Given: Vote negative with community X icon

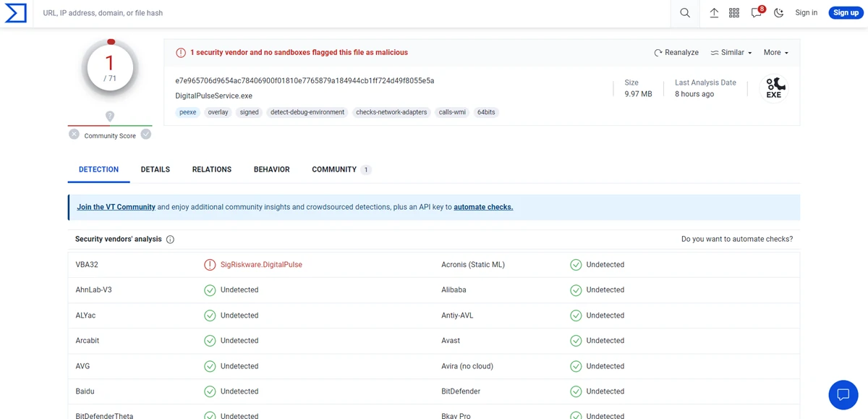Looking at the screenshot, I should point(74,134).
